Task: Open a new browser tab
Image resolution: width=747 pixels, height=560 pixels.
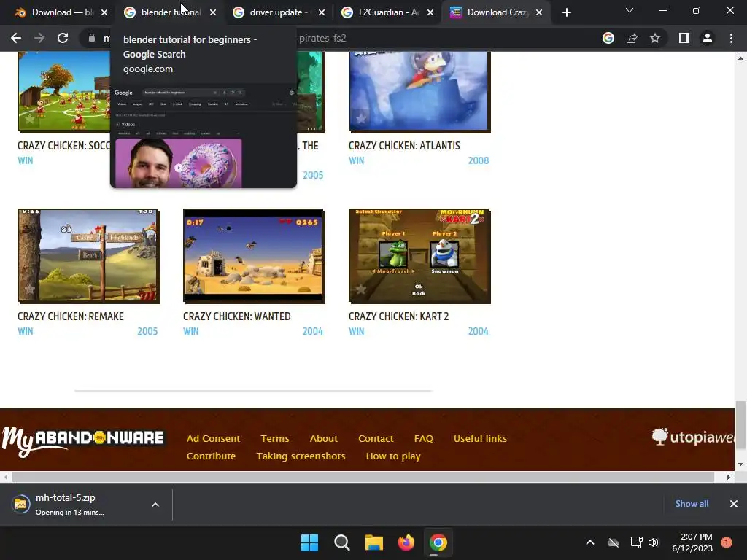Action: click(566, 12)
